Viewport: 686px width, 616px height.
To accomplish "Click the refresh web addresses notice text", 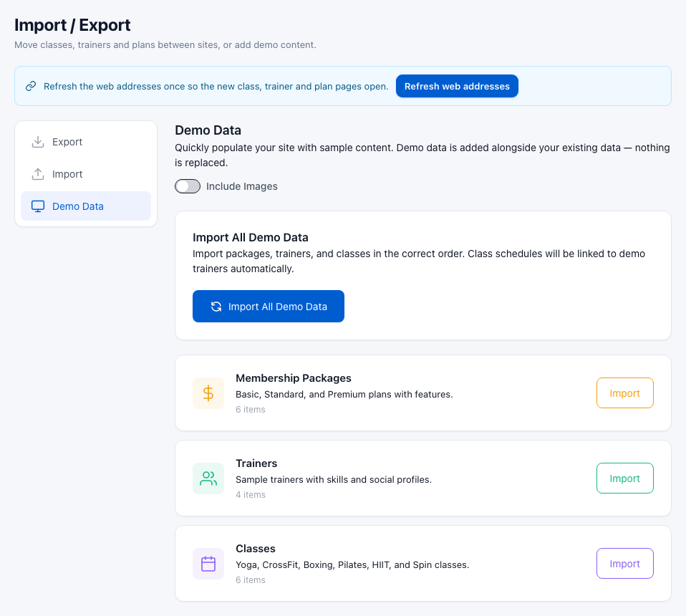I will (x=216, y=86).
